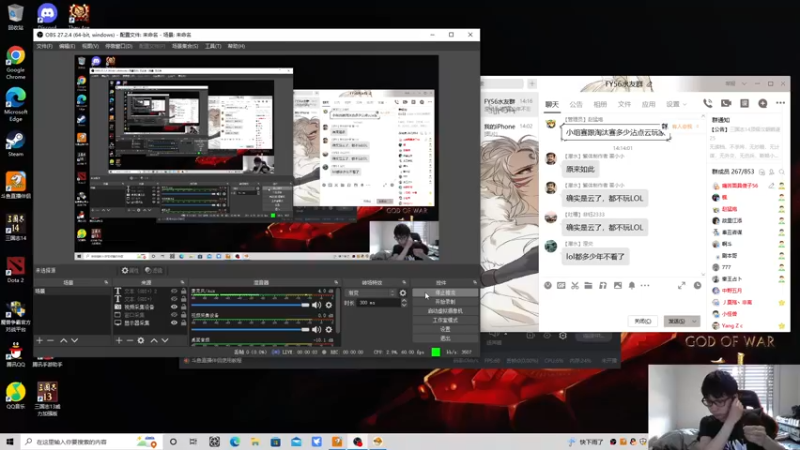
Task: Toggle visibility of second 文本 (GDI+) source
Action: pos(174,299)
